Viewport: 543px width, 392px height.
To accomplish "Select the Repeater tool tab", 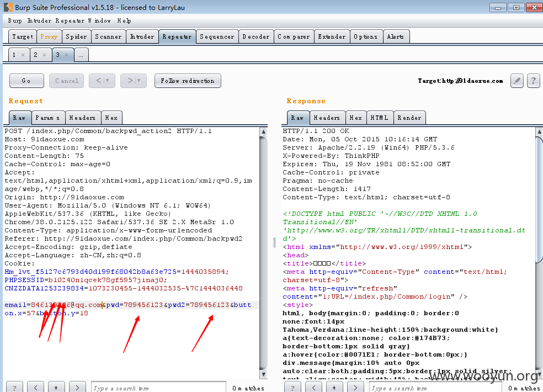I will tap(177, 36).
